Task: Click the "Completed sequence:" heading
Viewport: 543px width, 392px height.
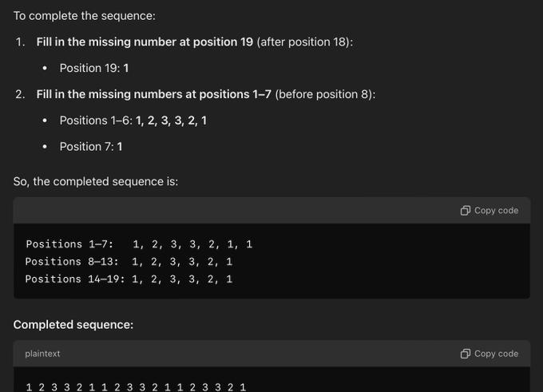Action: 73,325
